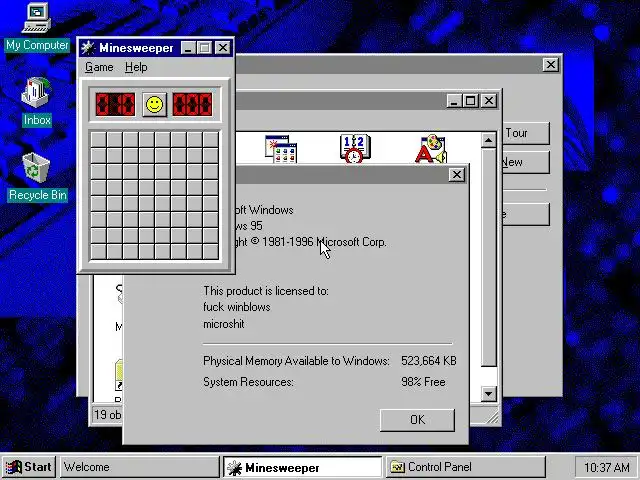Click the bottom-right Minesweeper grid cell
This screenshot has width=640, height=480.
211,252
